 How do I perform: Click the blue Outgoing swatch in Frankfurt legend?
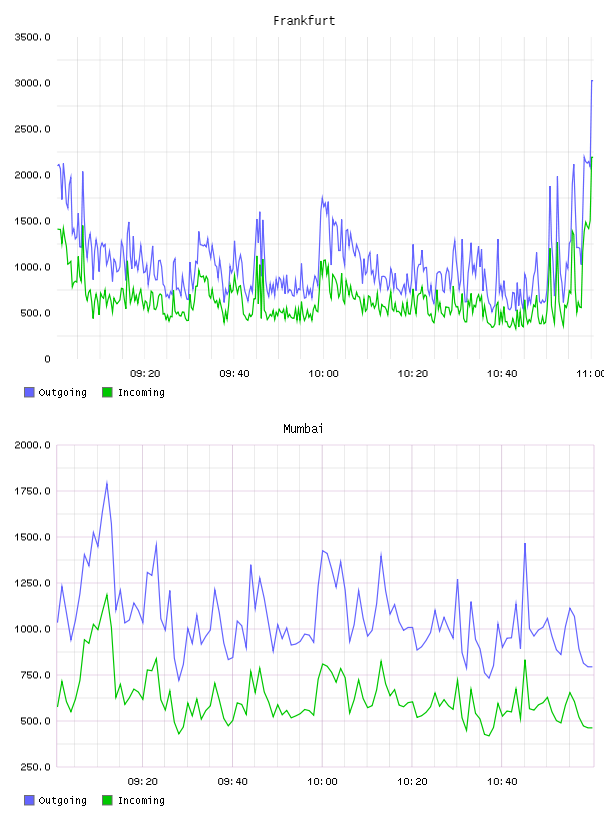(29, 392)
